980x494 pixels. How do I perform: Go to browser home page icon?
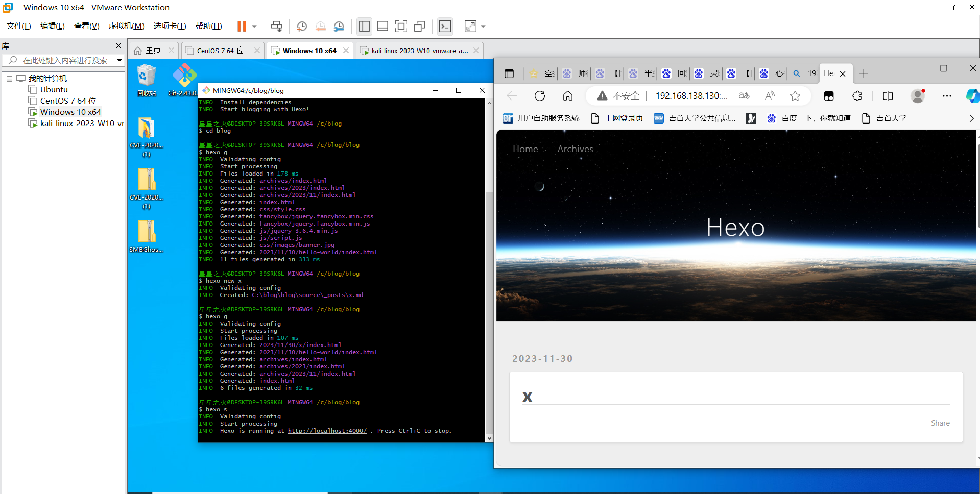(568, 96)
